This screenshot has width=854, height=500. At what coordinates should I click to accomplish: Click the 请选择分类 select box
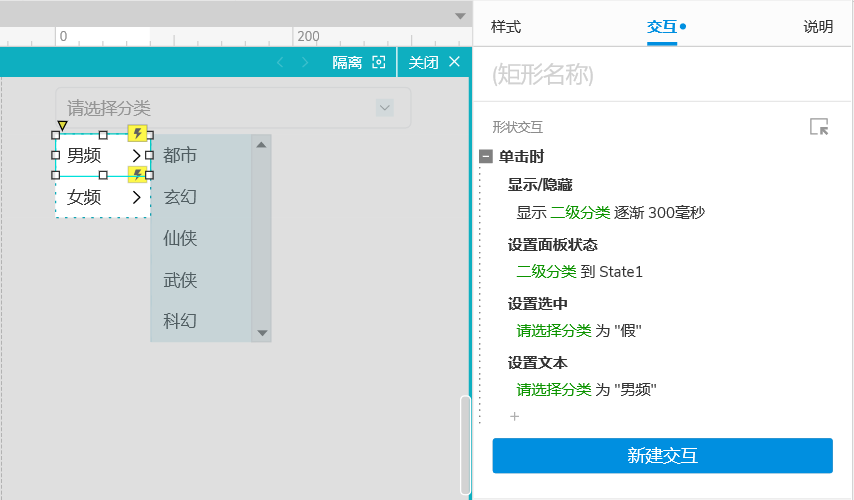(x=233, y=108)
